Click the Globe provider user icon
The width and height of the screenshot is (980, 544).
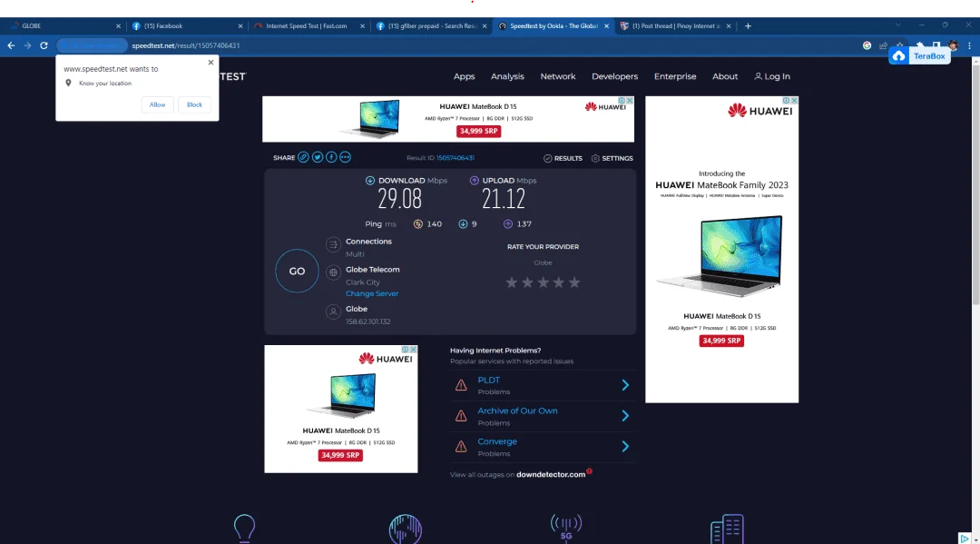[x=333, y=312]
